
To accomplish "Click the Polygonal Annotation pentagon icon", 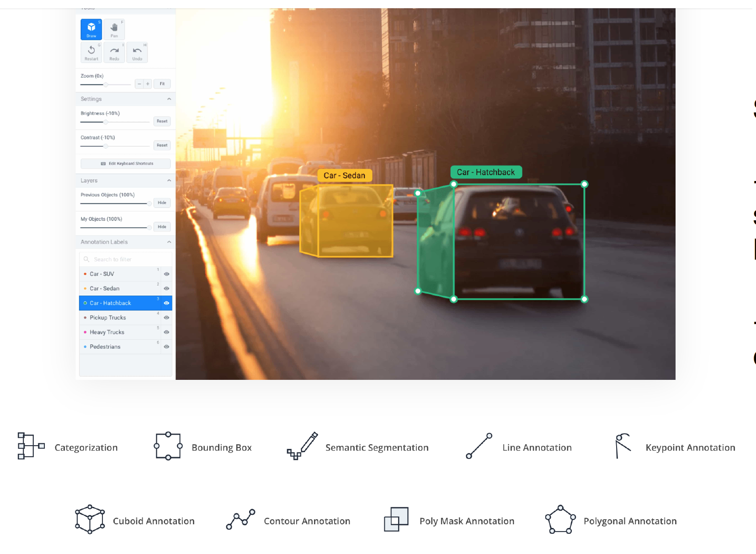I will [x=560, y=520].
